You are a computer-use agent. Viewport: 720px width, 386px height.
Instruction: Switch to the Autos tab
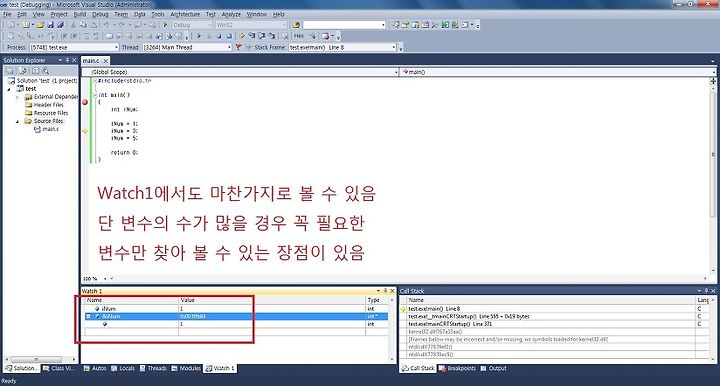96,368
